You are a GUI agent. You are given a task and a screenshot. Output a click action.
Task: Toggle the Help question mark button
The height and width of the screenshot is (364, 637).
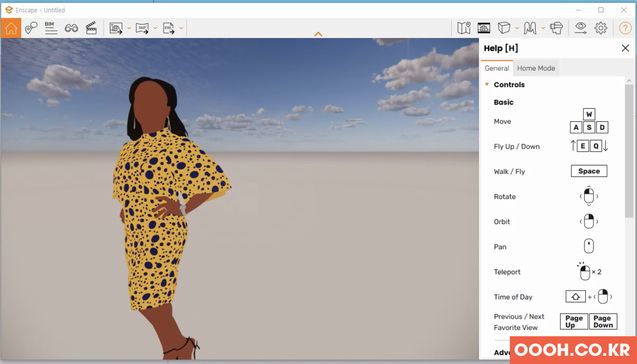coord(625,28)
